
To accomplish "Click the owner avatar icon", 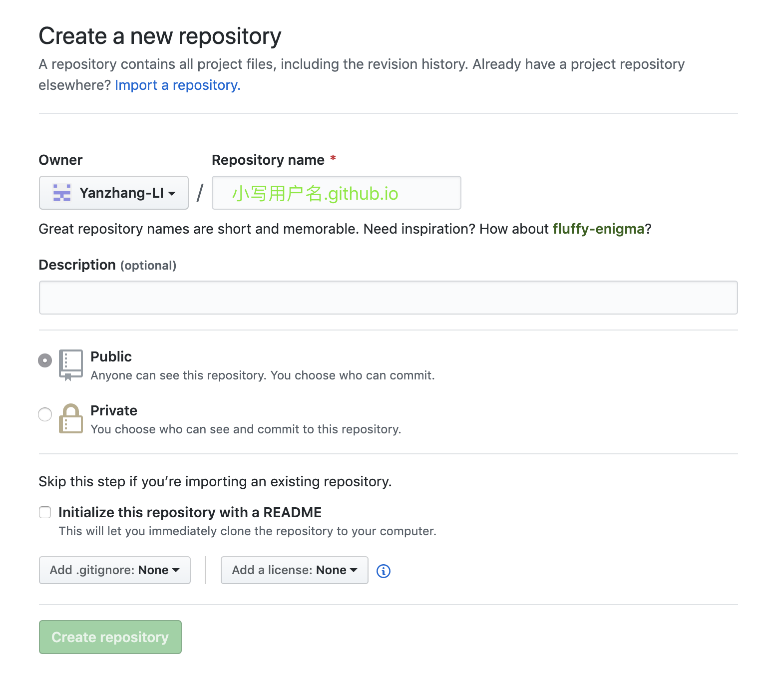I will [x=62, y=193].
